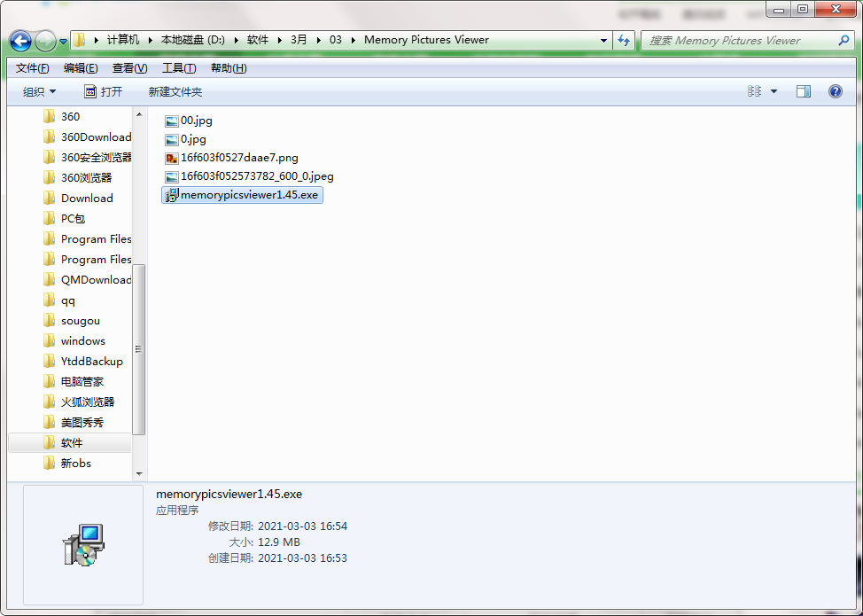863x616 pixels.
Task: Expand the arrow after 3月 breadcrumb
Action: coord(319,40)
